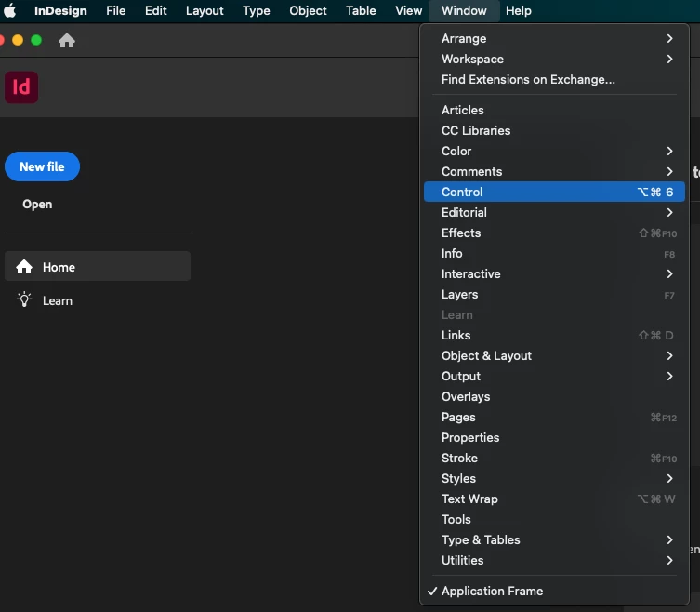Click the Open button
The height and width of the screenshot is (612, 700).
[x=37, y=204]
